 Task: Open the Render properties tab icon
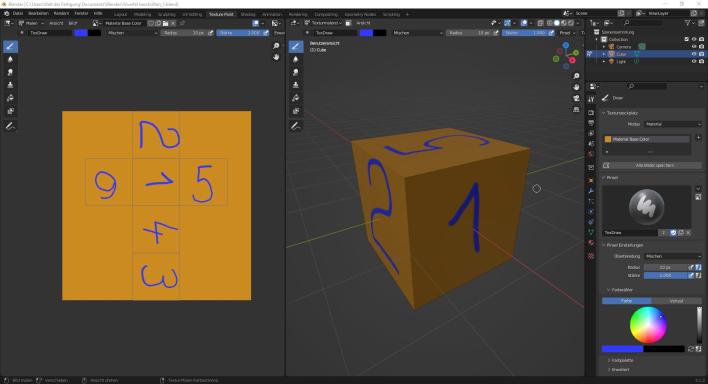(x=591, y=112)
